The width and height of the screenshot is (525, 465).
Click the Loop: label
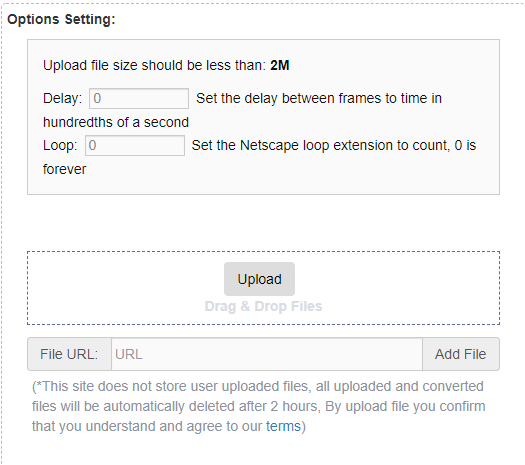tap(60, 145)
